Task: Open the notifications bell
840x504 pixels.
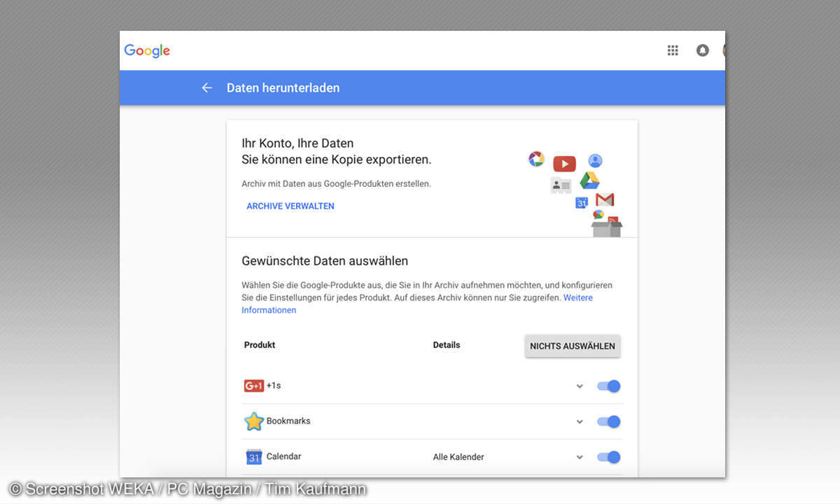Action: click(x=702, y=50)
